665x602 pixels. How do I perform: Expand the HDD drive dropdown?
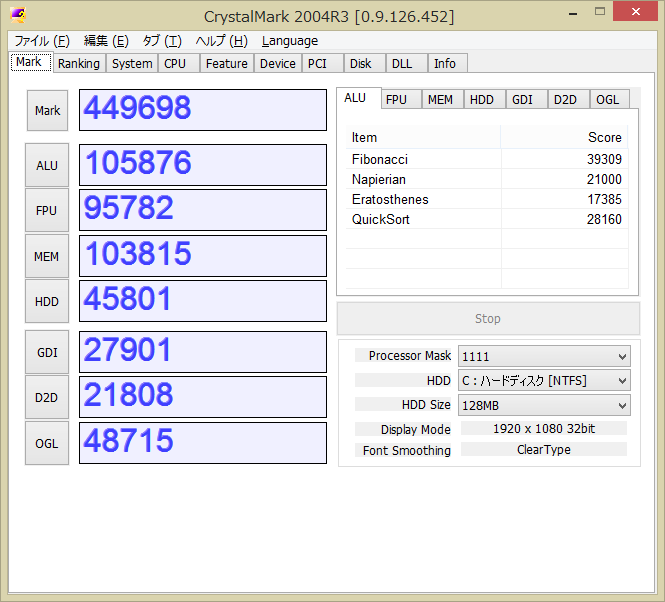[x=544, y=381]
